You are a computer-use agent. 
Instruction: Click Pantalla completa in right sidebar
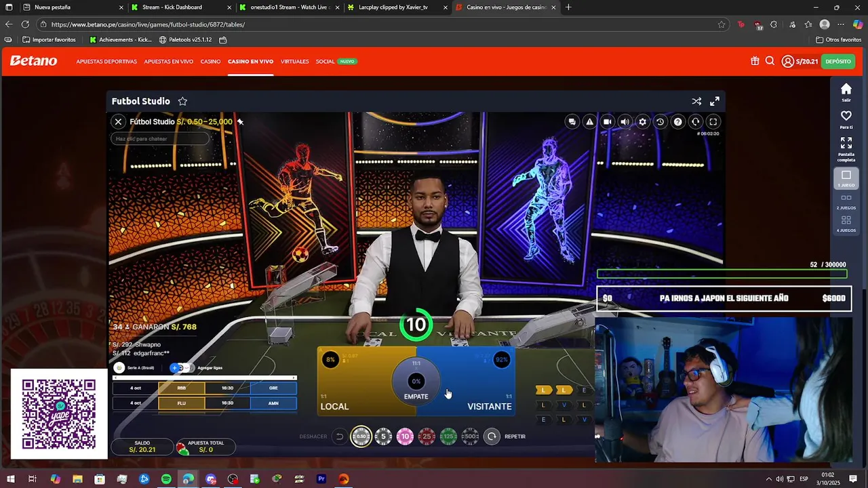[846, 149]
